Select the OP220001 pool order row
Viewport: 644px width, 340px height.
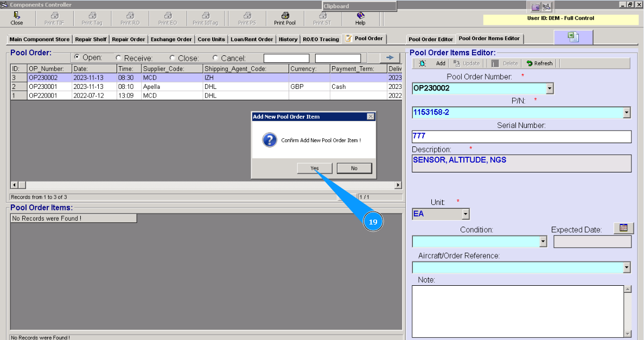coord(206,95)
